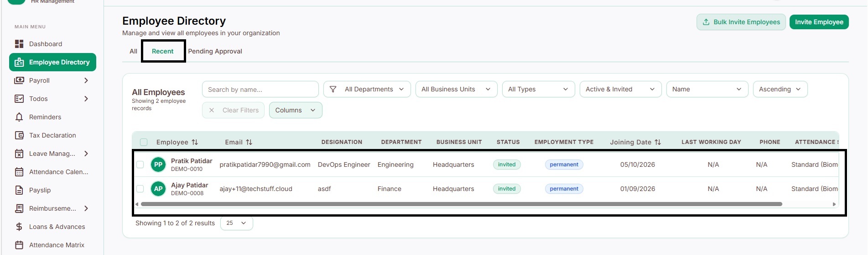Open the All Types dropdown
This screenshot has width=868, height=255.
pos(539,89)
